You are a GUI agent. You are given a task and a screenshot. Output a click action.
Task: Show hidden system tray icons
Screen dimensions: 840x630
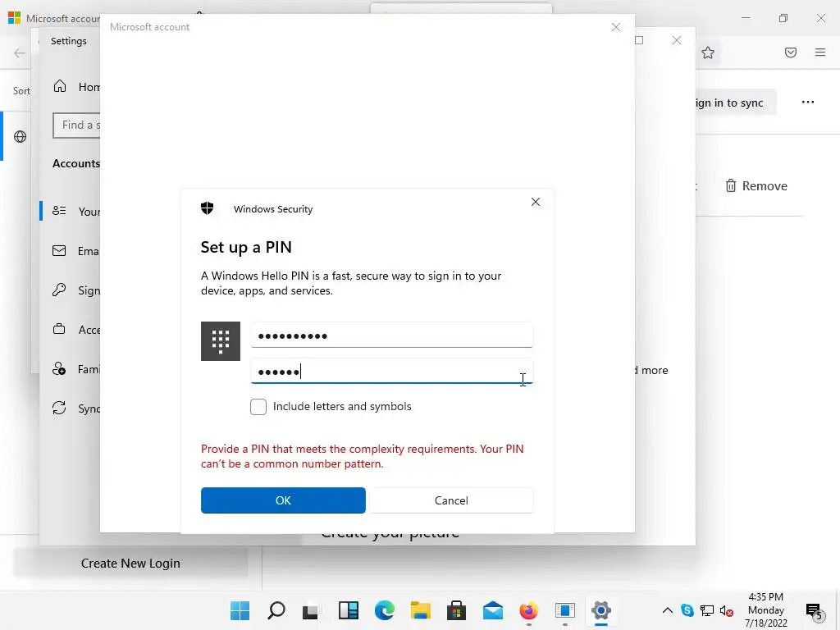click(x=667, y=610)
